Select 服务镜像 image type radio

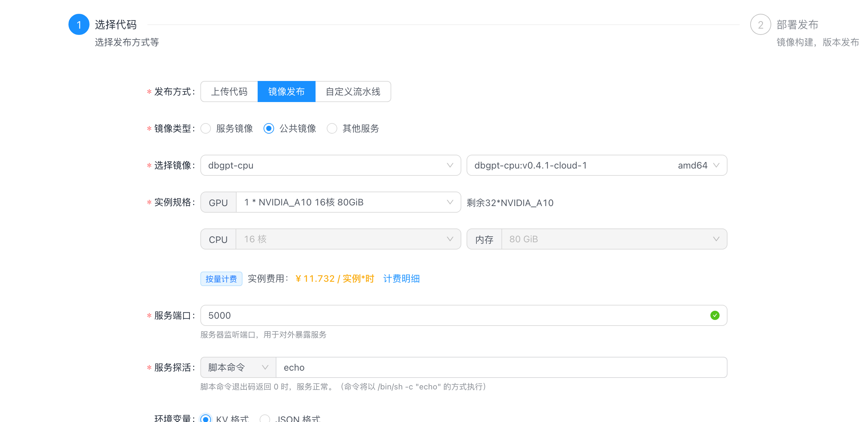206,128
